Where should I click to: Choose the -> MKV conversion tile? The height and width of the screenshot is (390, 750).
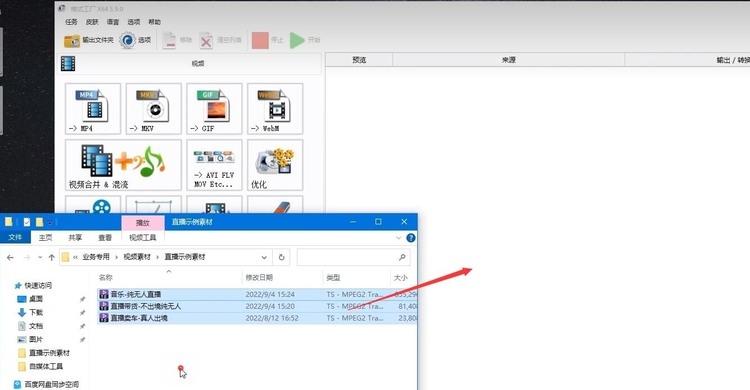click(154, 109)
